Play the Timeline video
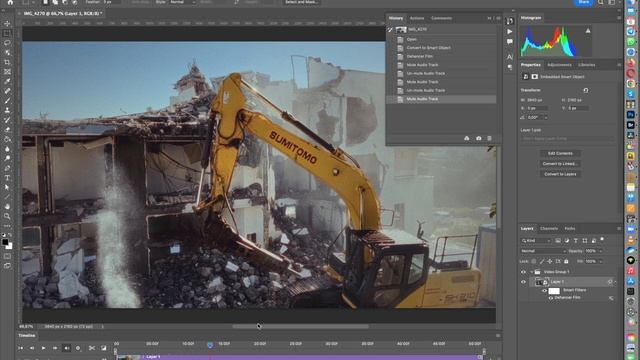 pyautogui.click(x=43, y=348)
